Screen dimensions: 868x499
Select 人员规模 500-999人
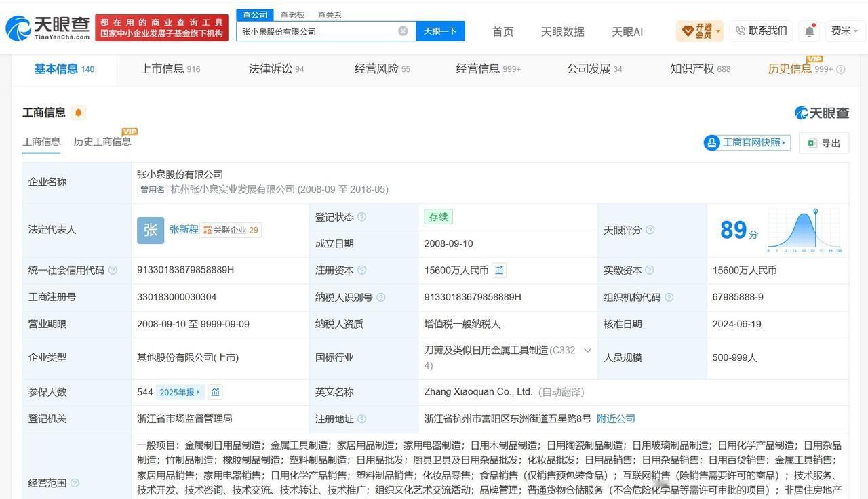(x=734, y=357)
